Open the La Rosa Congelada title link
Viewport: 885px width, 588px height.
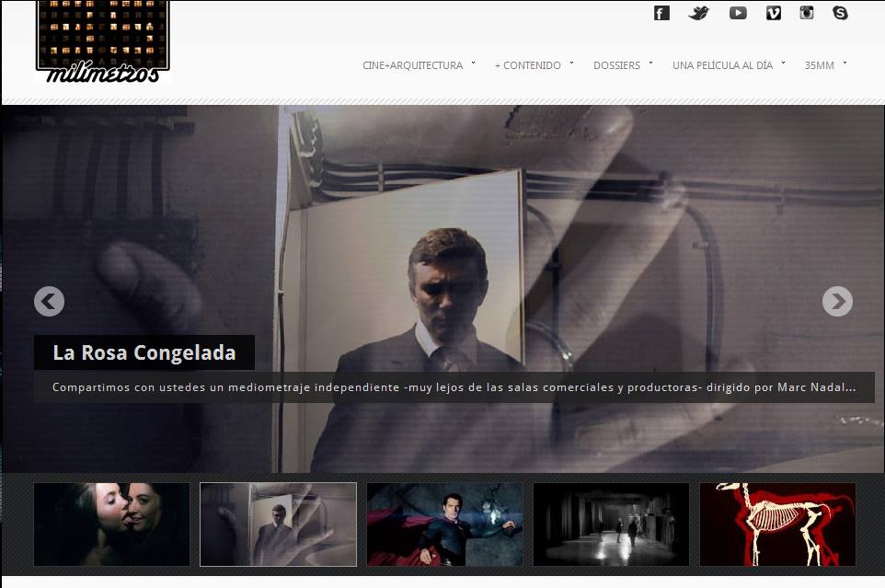(144, 352)
